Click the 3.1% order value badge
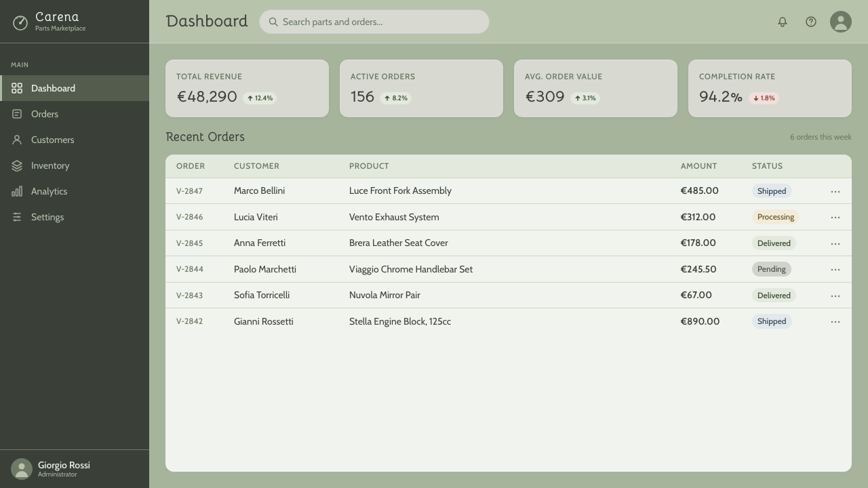 pos(585,98)
